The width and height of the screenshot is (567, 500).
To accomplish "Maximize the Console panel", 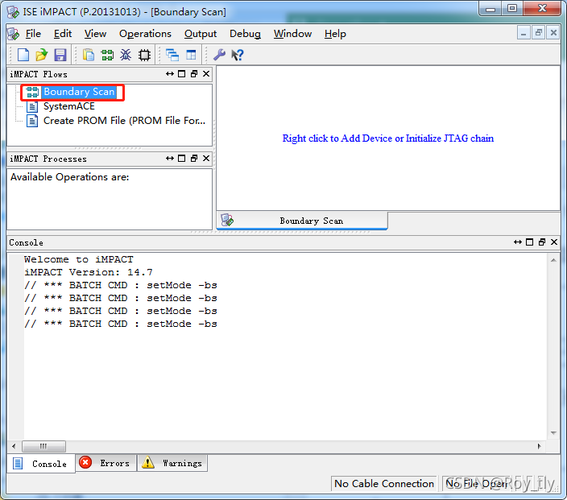I will [x=529, y=242].
